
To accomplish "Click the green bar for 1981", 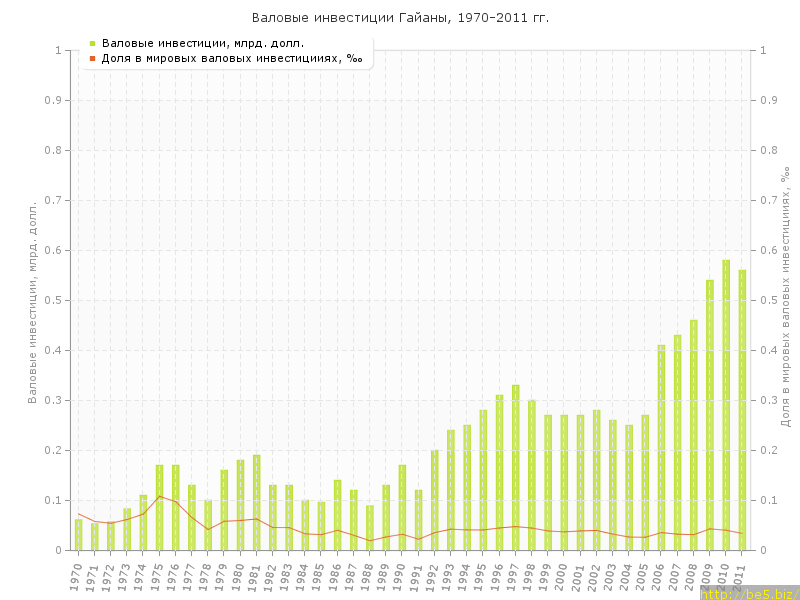I will tap(257, 502).
